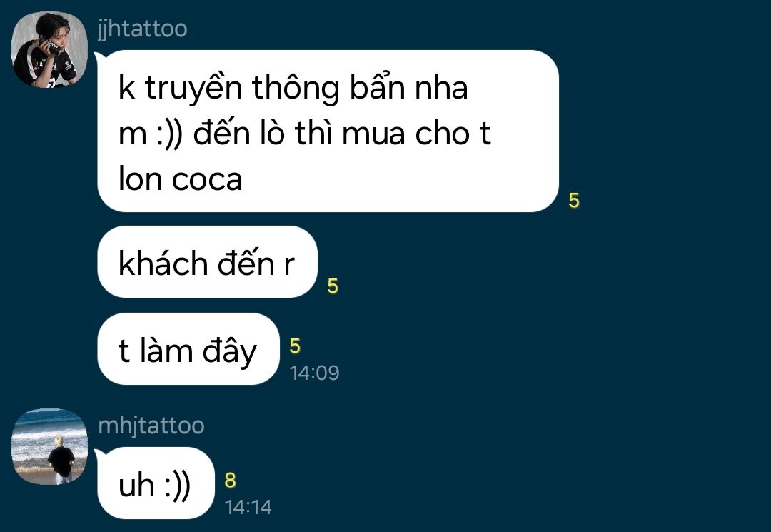Tap the mhjtattoo username label
This screenshot has height=532, width=771.
pos(151,426)
